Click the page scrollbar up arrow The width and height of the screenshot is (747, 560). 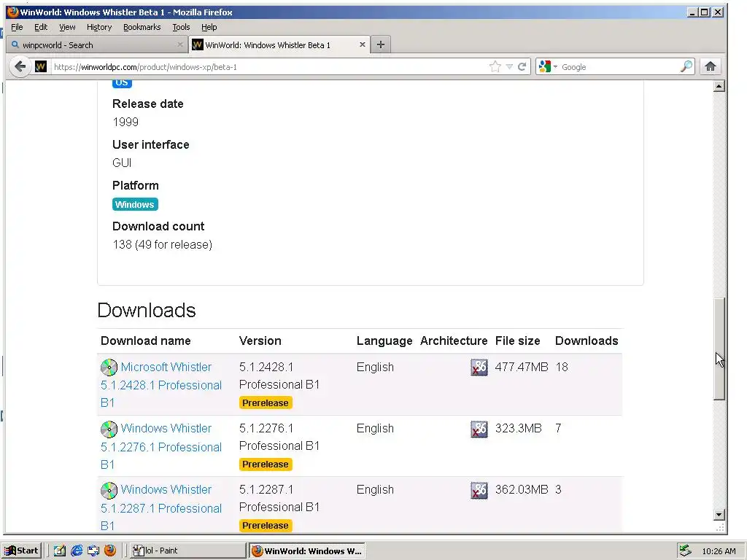[x=719, y=86]
